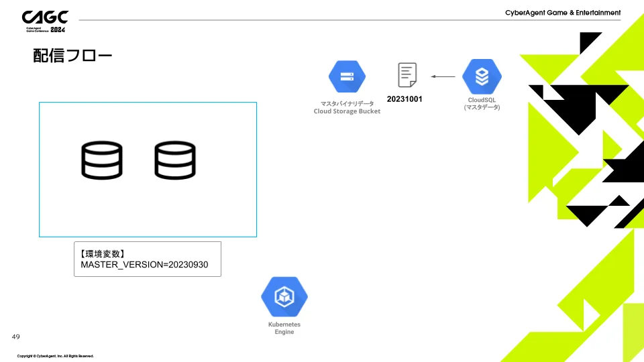Click the Kubernetes Engine text label
The width and height of the screenshot is (644, 362).
pos(284,328)
